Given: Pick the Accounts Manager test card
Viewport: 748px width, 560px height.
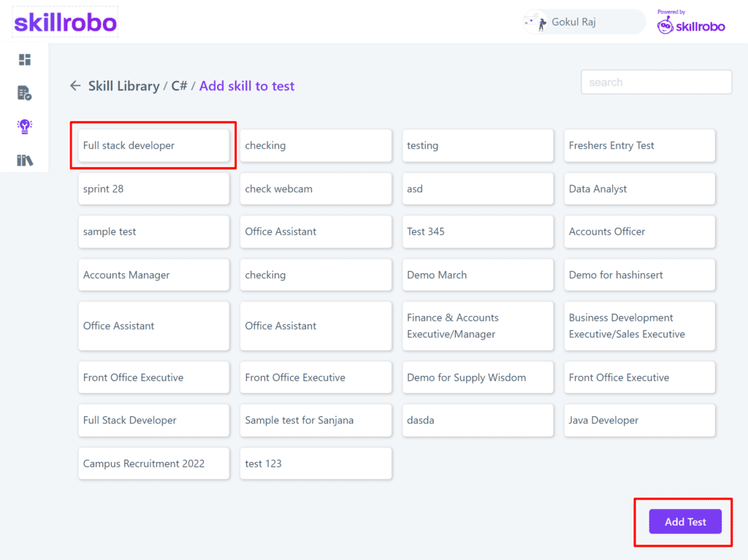Looking at the screenshot, I should 153,275.
